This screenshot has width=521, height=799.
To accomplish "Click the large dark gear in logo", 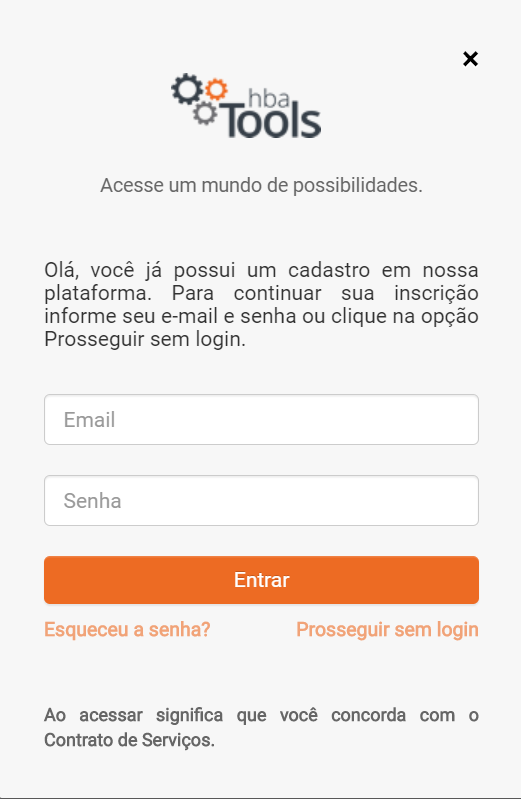I will [187, 89].
